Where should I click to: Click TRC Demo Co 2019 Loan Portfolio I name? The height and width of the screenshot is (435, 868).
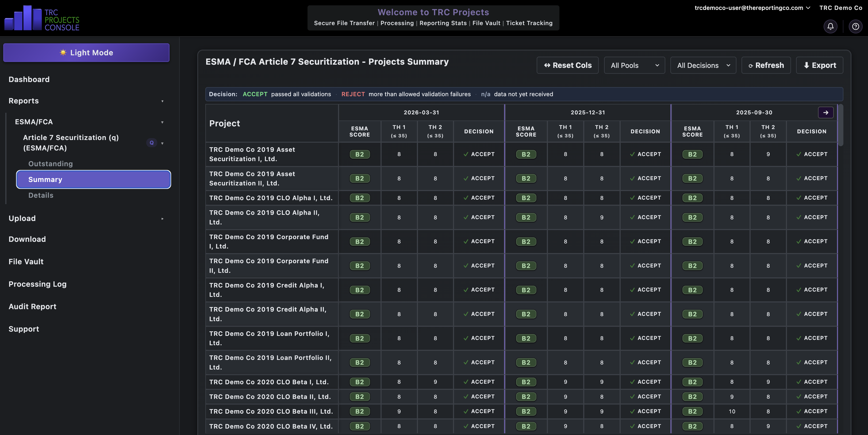[x=269, y=338]
